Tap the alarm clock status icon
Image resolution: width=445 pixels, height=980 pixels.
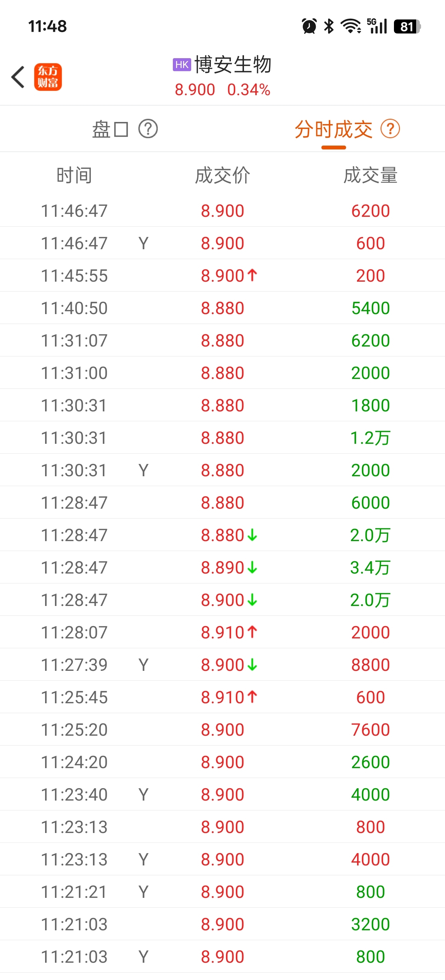309,26
